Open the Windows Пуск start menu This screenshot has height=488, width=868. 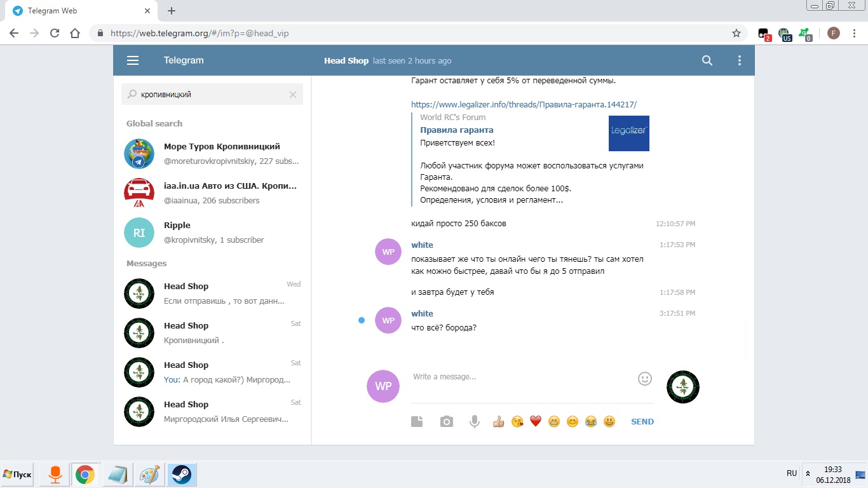click(x=18, y=475)
